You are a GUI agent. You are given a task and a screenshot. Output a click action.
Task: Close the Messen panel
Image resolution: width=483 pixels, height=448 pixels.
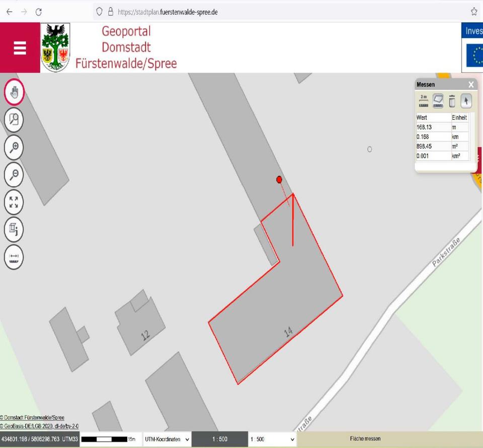[x=471, y=85]
